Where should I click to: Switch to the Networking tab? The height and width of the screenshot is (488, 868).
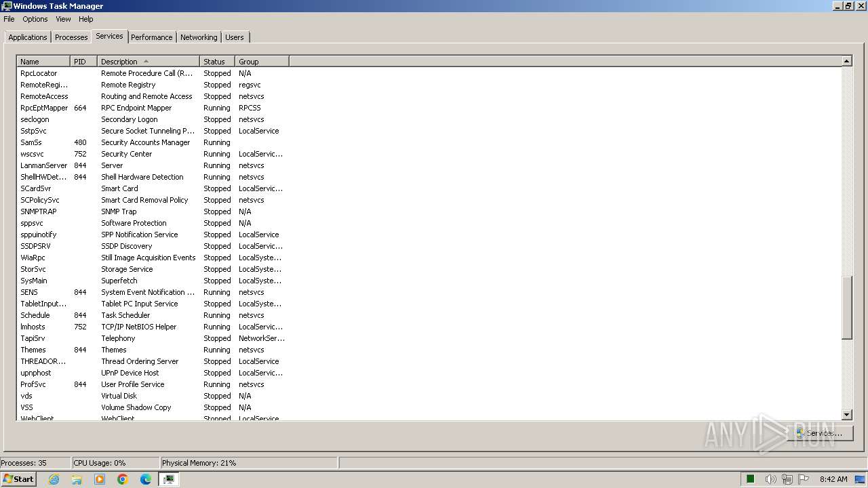point(199,37)
